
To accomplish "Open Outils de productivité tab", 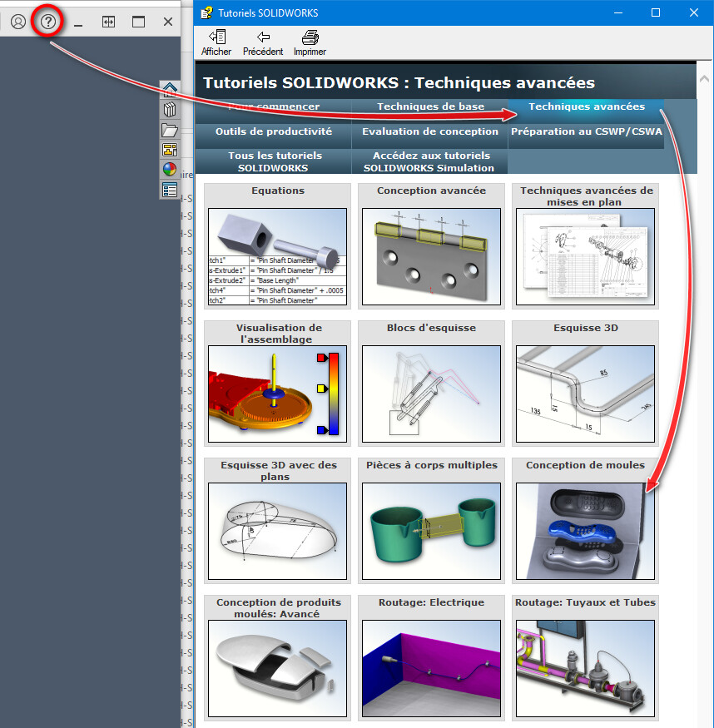I will click(273, 131).
